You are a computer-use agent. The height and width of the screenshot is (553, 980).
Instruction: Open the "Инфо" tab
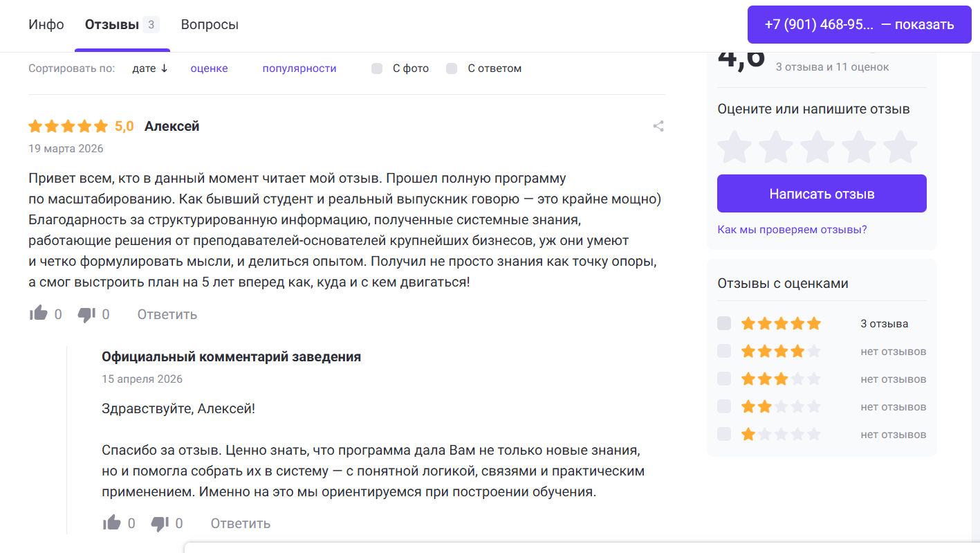(x=46, y=25)
